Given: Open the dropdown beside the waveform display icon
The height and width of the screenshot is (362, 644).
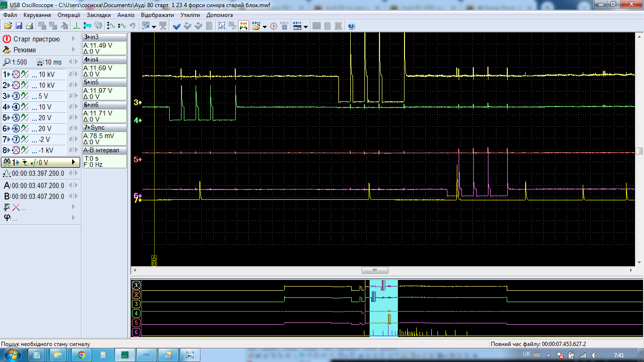Looking at the screenshot, I should tap(154, 26).
